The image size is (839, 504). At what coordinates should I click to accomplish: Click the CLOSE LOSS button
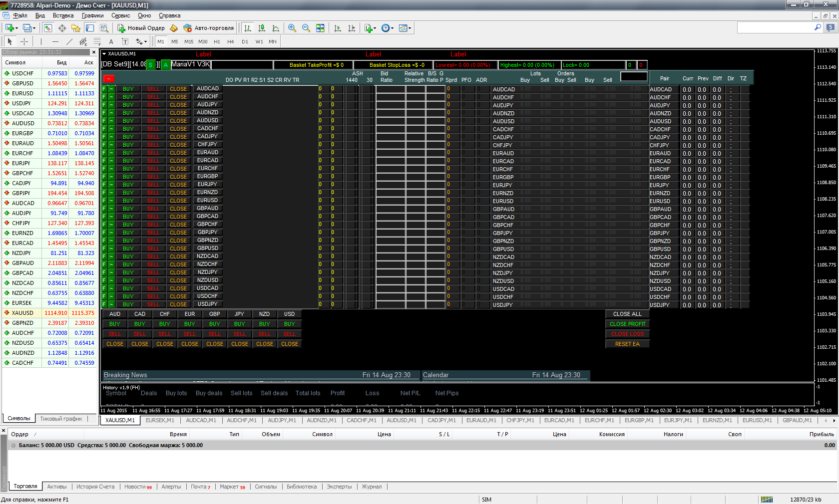(x=627, y=334)
